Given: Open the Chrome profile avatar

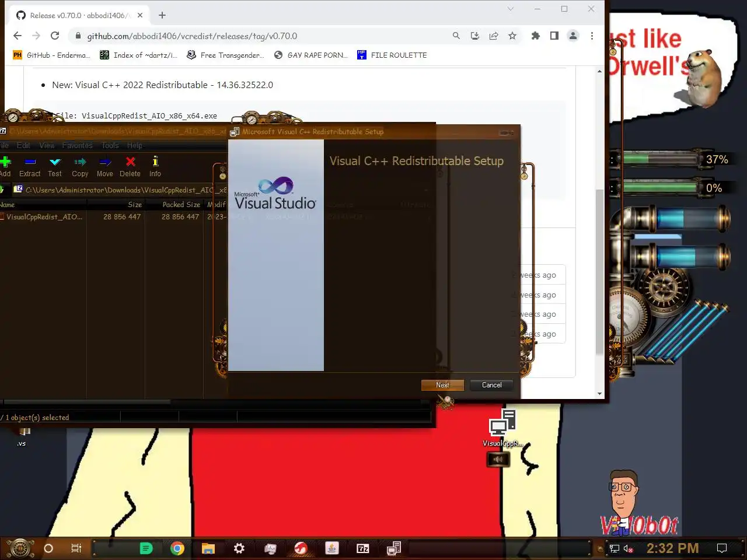Looking at the screenshot, I should click(x=573, y=36).
